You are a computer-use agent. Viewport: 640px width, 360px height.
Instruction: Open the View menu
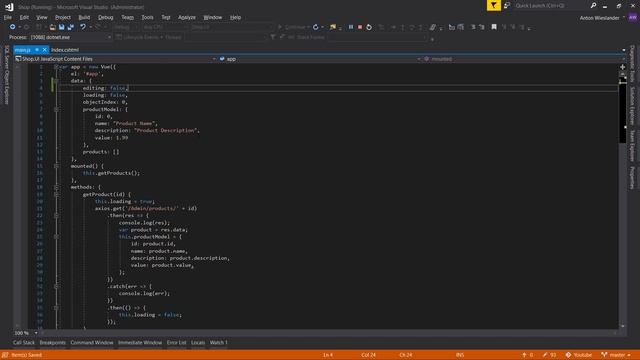(x=42, y=18)
